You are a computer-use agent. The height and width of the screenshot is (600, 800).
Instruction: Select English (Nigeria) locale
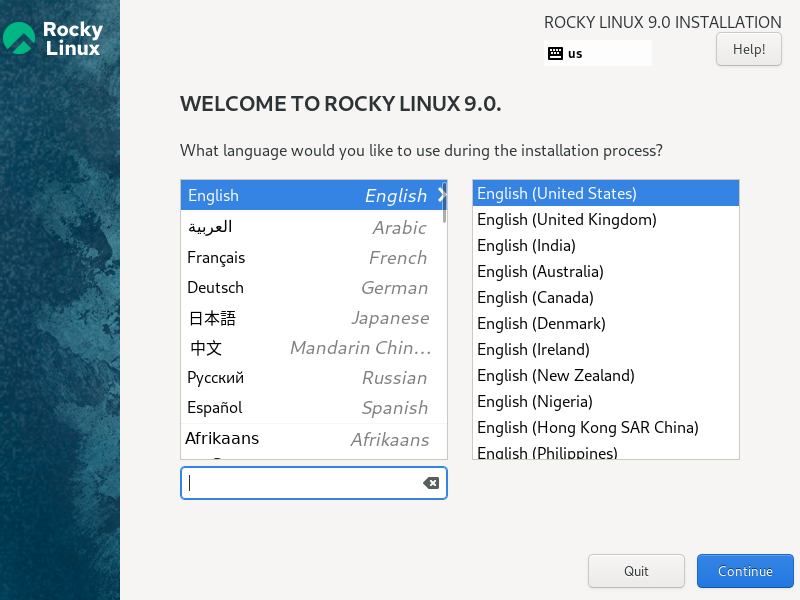click(606, 402)
